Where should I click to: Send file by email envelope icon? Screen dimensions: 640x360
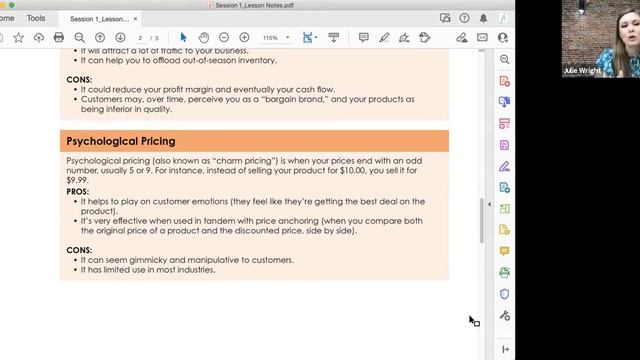(x=482, y=38)
